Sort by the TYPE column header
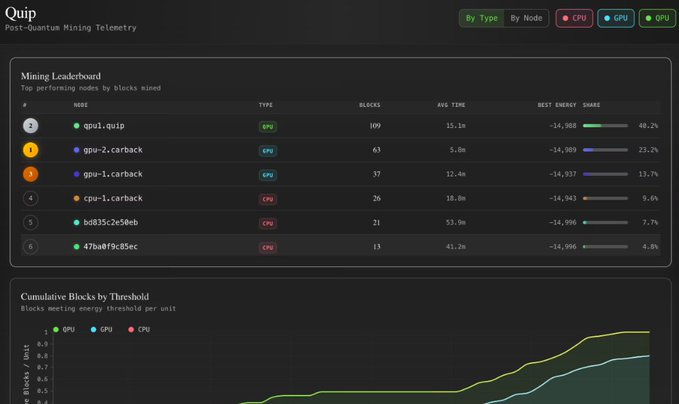This screenshot has height=404, width=679. pos(265,105)
